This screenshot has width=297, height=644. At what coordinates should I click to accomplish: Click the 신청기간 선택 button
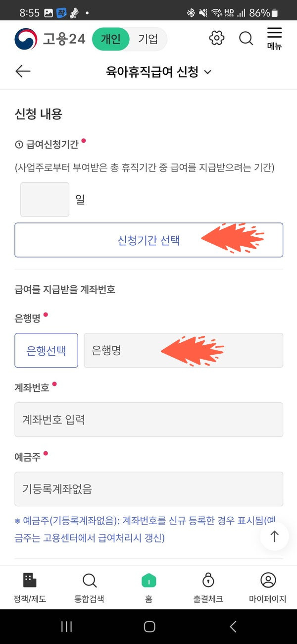(149, 240)
